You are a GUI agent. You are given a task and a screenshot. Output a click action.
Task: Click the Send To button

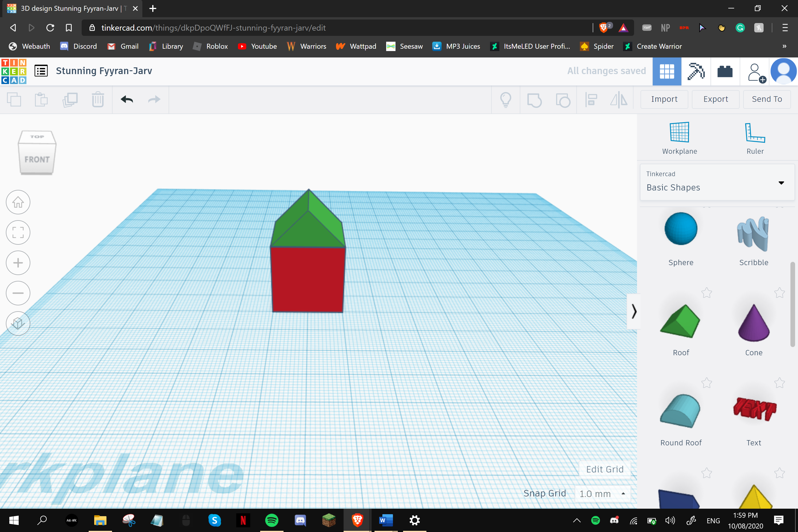pyautogui.click(x=767, y=99)
